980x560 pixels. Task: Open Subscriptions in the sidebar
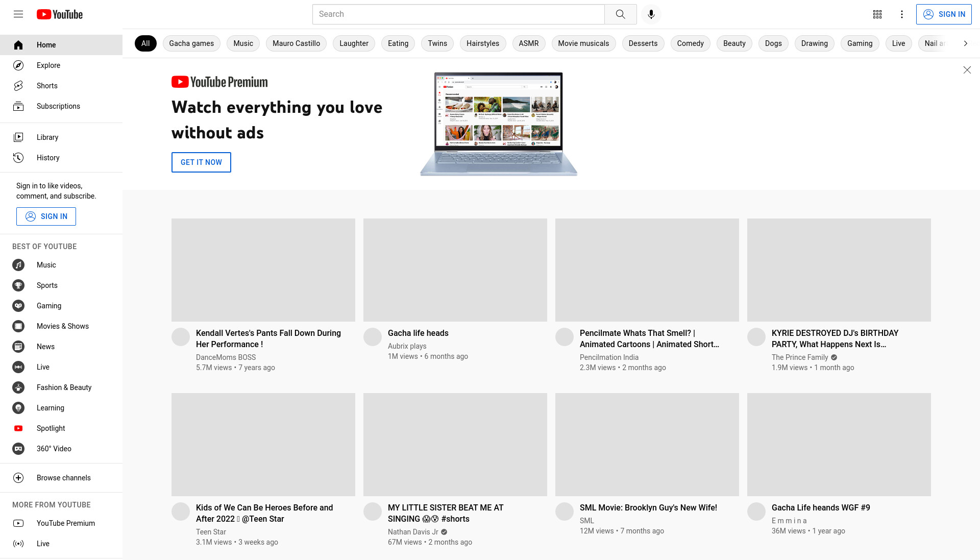61,106
